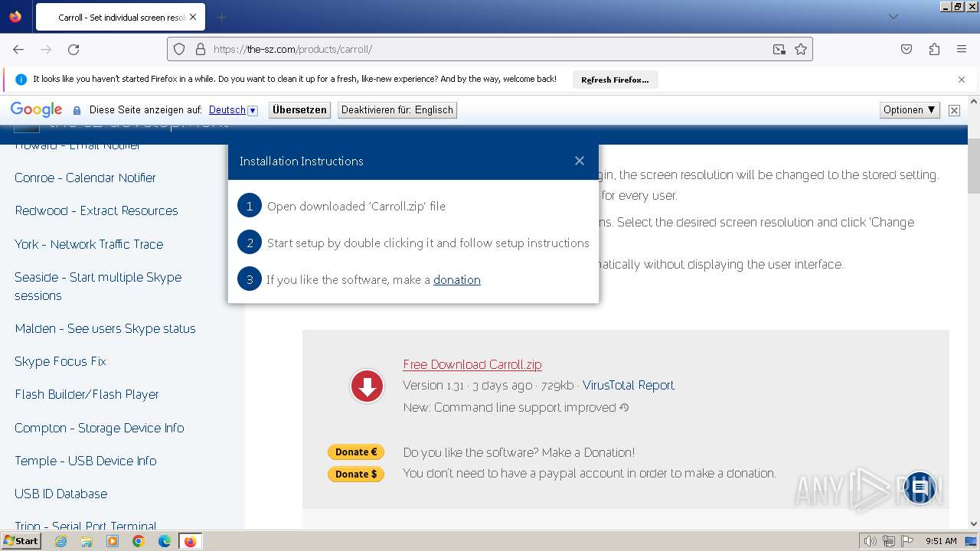980x551 pixels.
Task: Click the scrollbar down arrow
Action: [x=974, y=524]
